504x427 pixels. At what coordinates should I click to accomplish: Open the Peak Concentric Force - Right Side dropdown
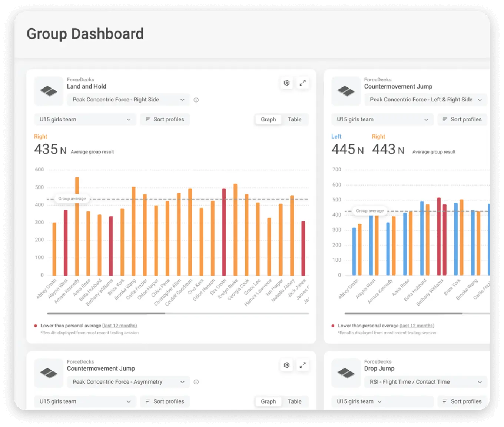(128, 100)
